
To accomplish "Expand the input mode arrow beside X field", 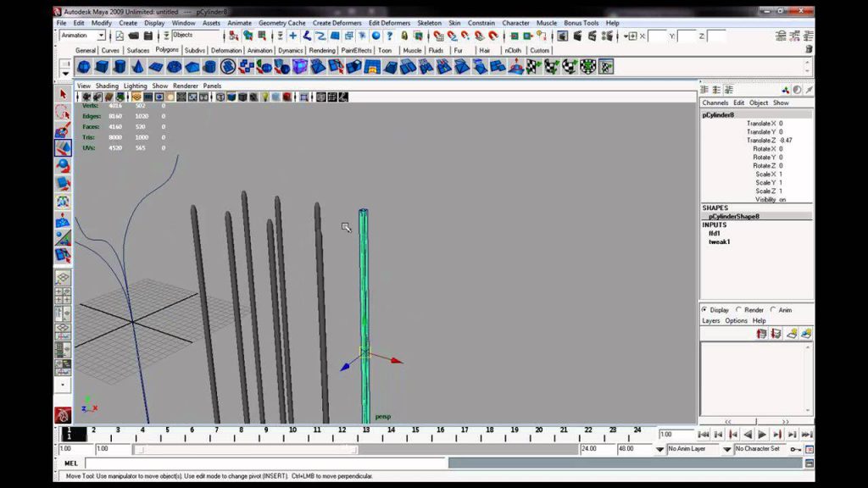I will click(x=630, y=36).
